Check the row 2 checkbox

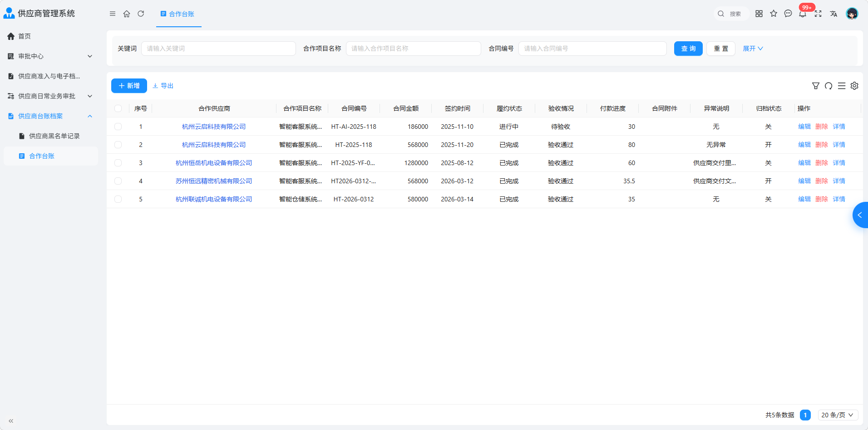[118, 145]
